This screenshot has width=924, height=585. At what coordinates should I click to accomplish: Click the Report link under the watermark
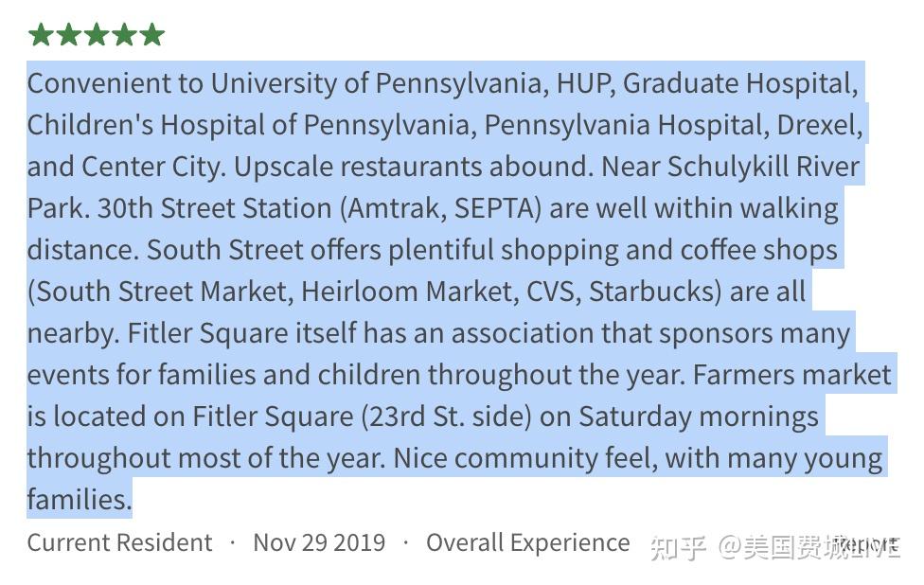[866, 543]
